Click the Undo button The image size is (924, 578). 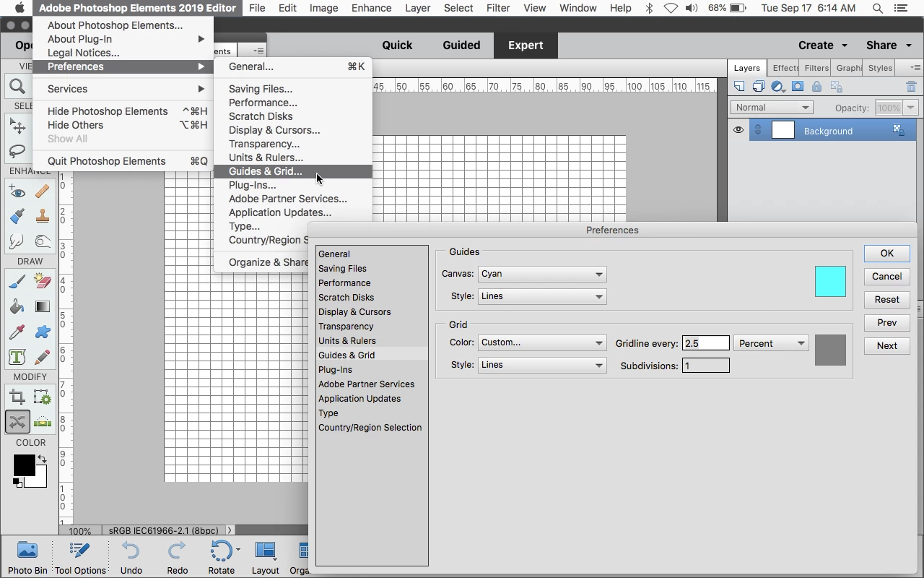[x=131, y=558]
